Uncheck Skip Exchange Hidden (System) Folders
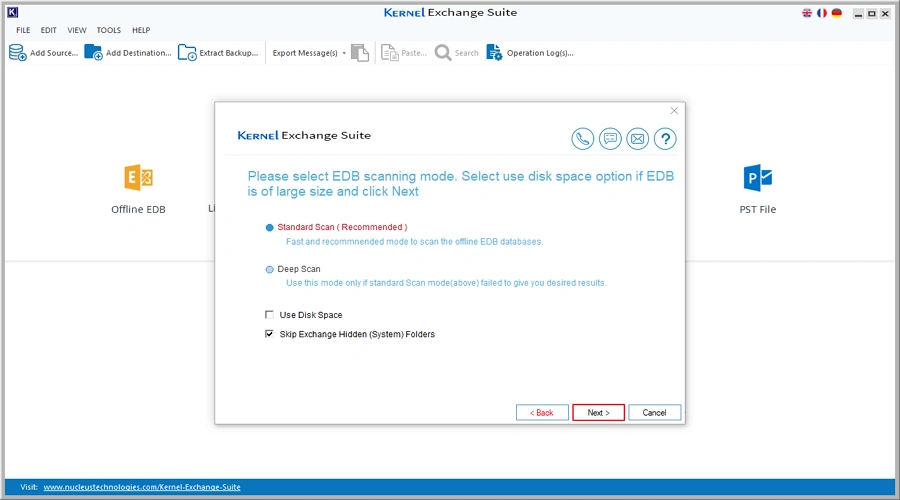This screenshot has height=500, width=900. [x=269, y=334]
